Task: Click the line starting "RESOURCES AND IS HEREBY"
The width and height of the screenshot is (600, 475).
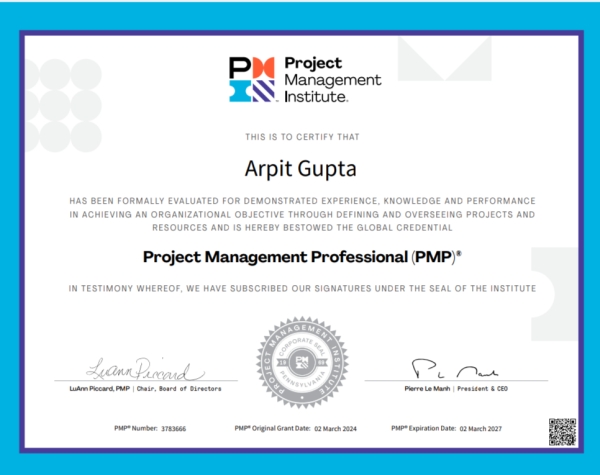Action: tap(302, 228)
